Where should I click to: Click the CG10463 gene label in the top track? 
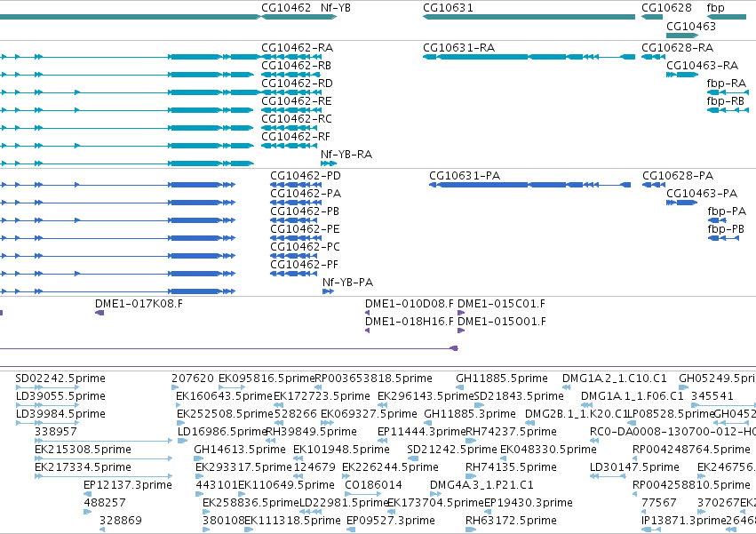click(691, 26)
